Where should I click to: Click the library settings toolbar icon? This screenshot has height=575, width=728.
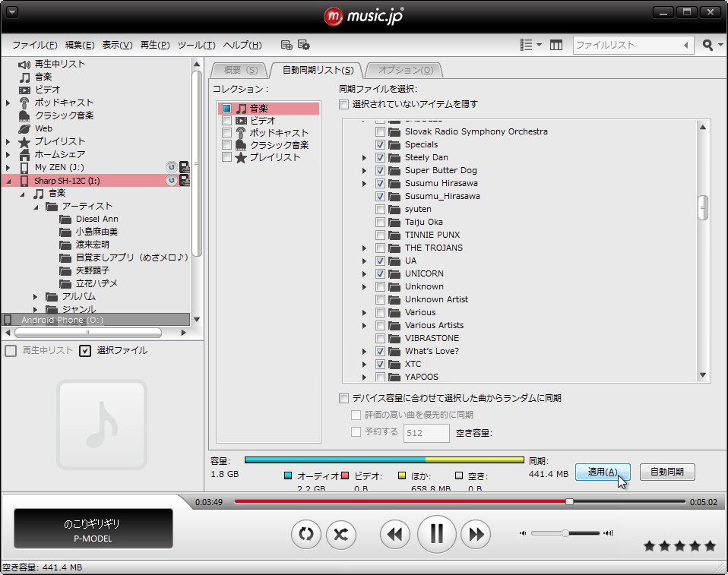(x=304, y=45)
